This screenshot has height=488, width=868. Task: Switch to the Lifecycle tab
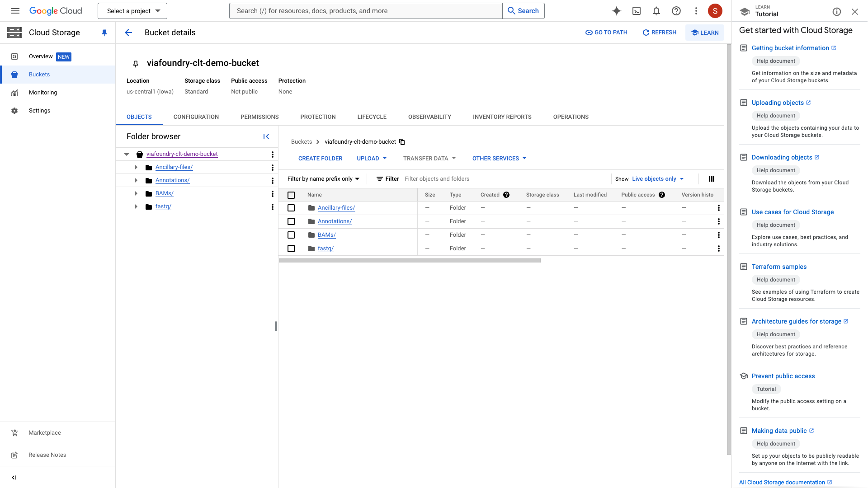[372, 117]
